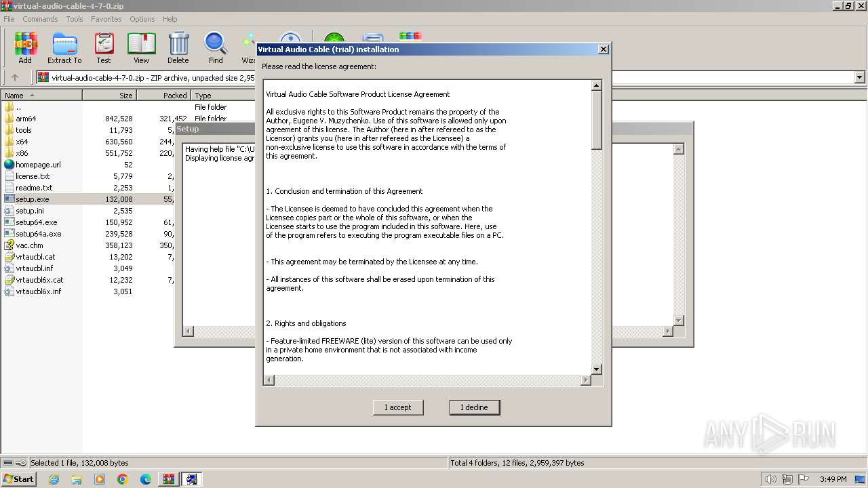Select the vrtaucbl6x.inf file icon
868x488 pixels.
pyautogui.click(x=9, y=291)
